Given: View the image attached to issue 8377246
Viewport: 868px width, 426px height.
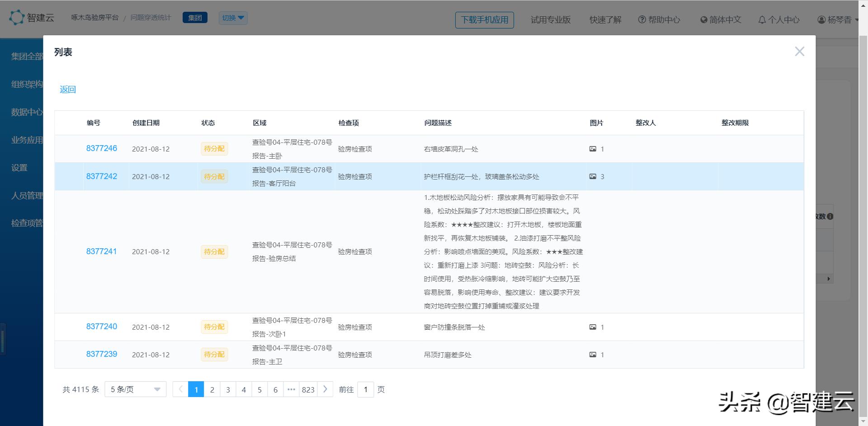Looking at the screenshot, I should pyautogui.click(x=593, y=148).
